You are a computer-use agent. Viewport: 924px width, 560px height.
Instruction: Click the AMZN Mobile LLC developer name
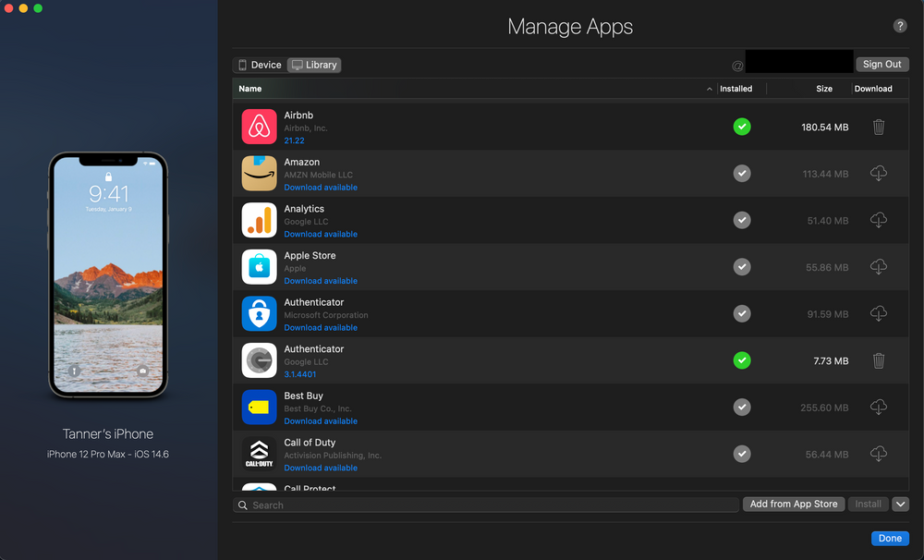click(x=318, y=175)
